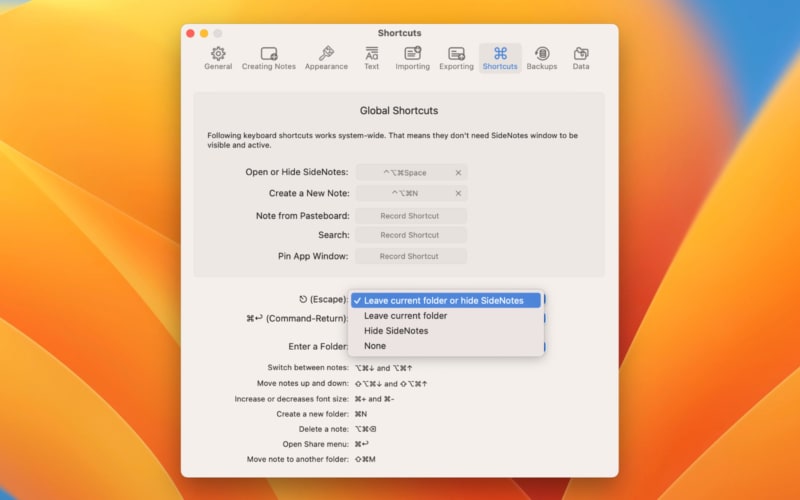This screenshot has width=800, height=500.
Task: Click the 'Create a new folder:' label
Action: click(x=313, y=414)
